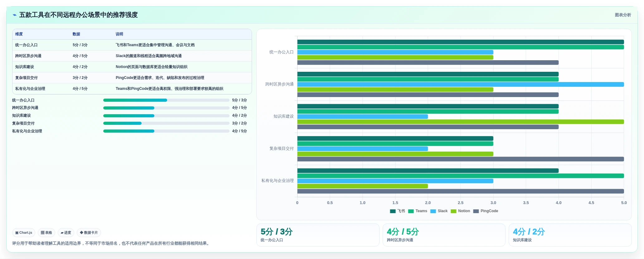Click the 维度 column header

click(x=19, y=34)
